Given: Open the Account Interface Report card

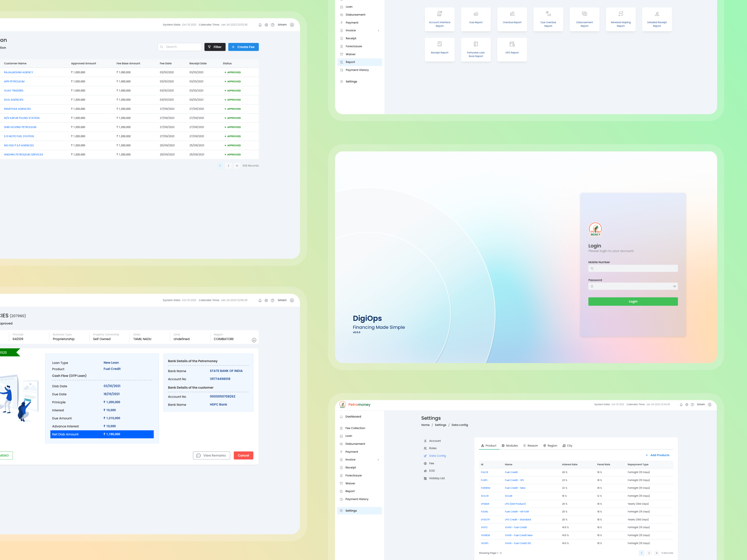Looking at the screenshot, I should pyautogui.click(x=439, y=19).
